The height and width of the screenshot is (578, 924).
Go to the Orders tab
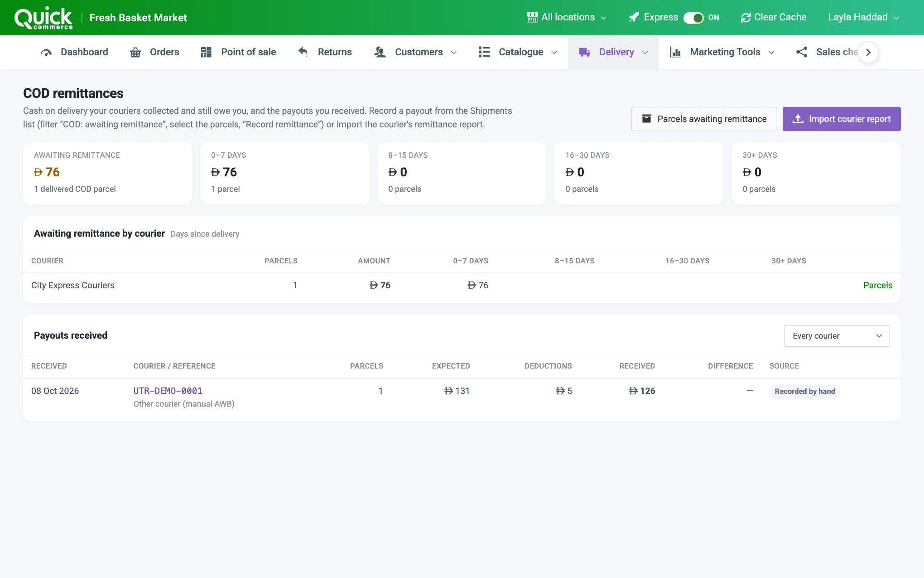(x=154, y=52)
